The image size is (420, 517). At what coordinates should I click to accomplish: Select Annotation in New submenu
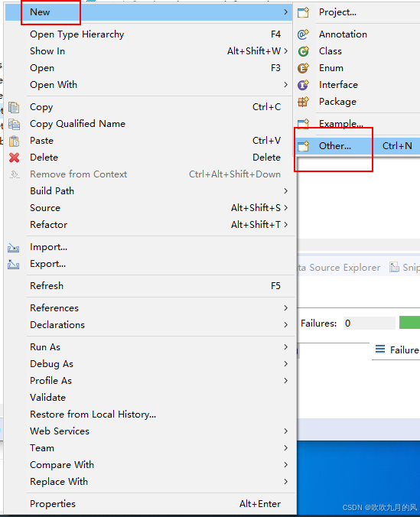coord(357,34)
